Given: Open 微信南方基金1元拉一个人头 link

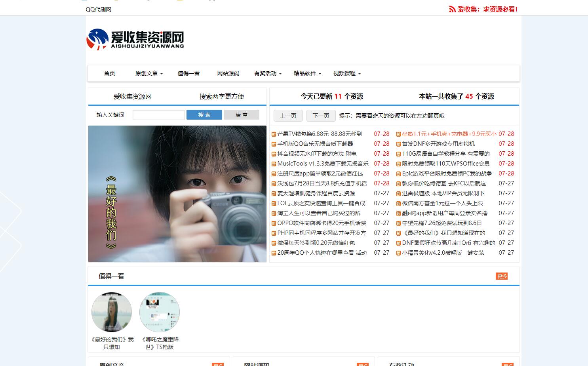Looking at the screenshot, I should 442,203.
